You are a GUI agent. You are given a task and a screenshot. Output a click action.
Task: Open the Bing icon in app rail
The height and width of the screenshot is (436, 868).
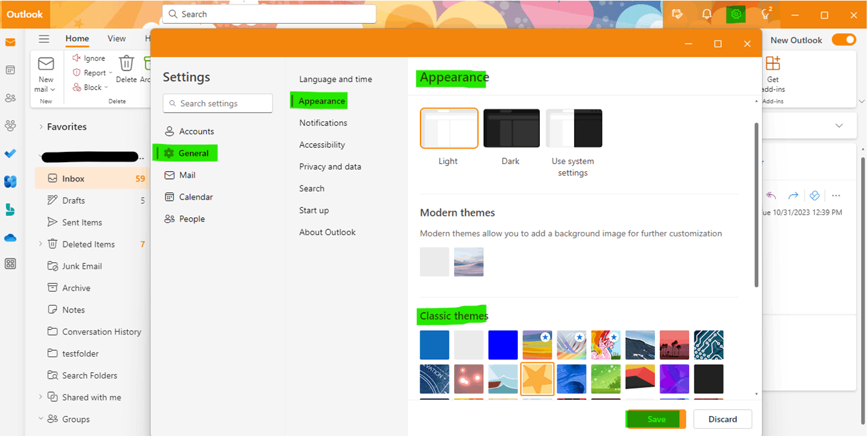(x=10, y=209)
